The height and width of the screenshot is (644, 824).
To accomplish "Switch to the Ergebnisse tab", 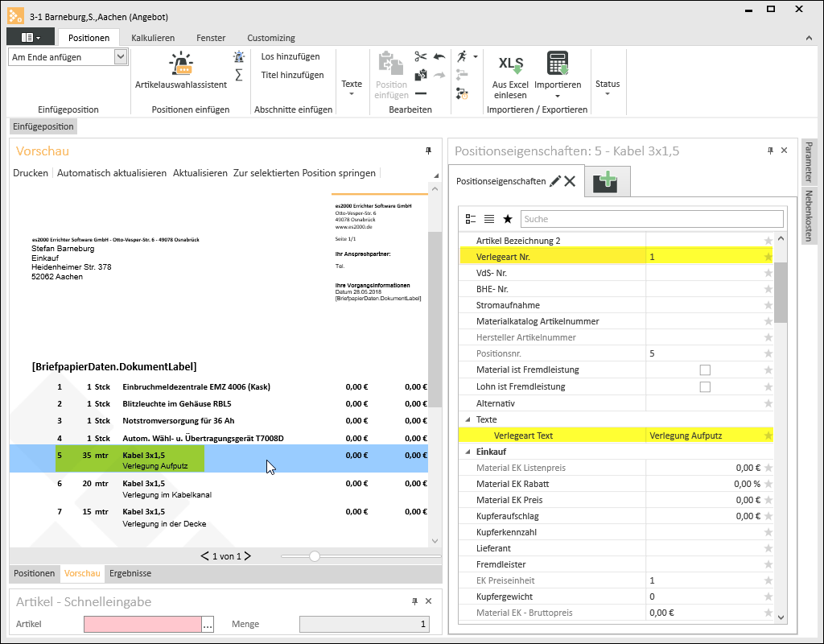I will pos(130,573).
